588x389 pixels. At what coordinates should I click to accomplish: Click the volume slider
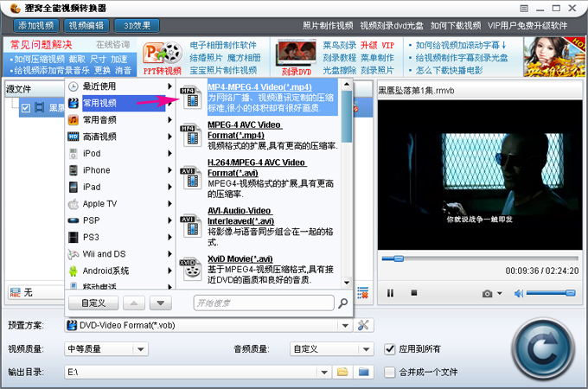click(551, 293)
